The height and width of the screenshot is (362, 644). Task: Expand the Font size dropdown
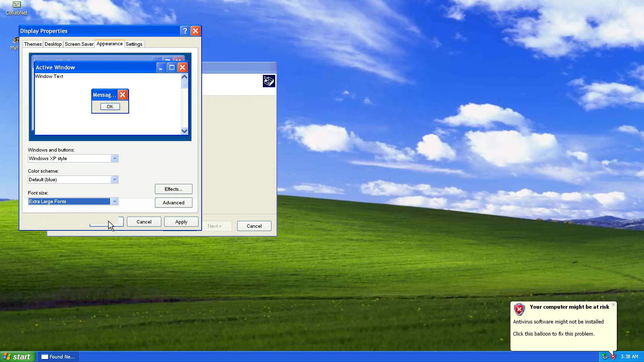114,201
